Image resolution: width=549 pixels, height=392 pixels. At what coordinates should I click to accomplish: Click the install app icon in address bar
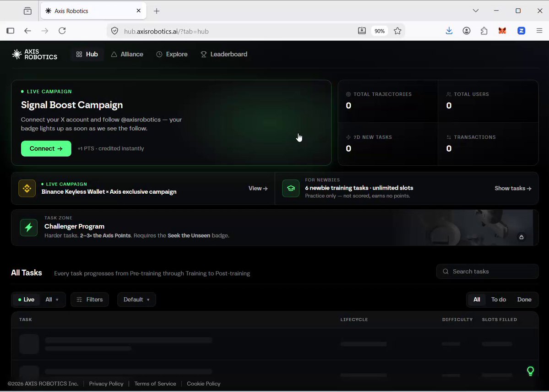362,31
